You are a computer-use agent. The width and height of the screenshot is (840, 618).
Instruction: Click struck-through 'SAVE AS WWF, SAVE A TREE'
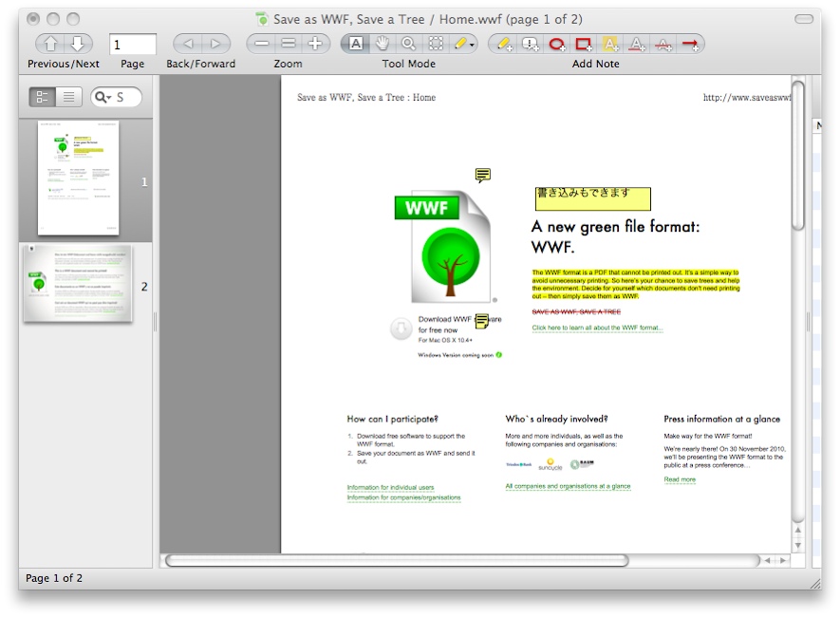[576, 311]
